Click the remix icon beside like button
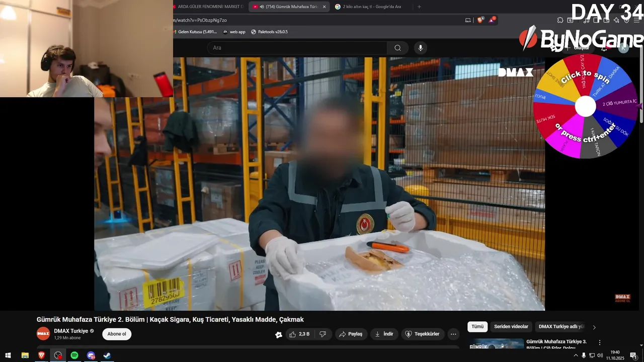 coord(278,334)
